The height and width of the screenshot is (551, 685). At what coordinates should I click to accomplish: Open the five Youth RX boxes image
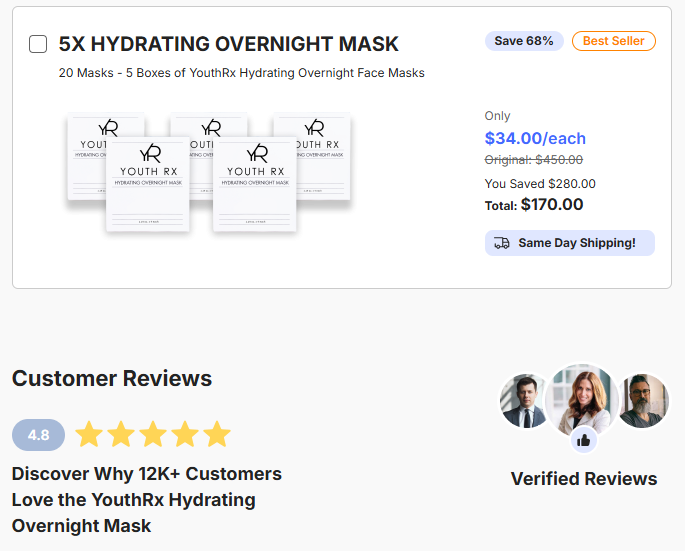[x=209, y=172]
